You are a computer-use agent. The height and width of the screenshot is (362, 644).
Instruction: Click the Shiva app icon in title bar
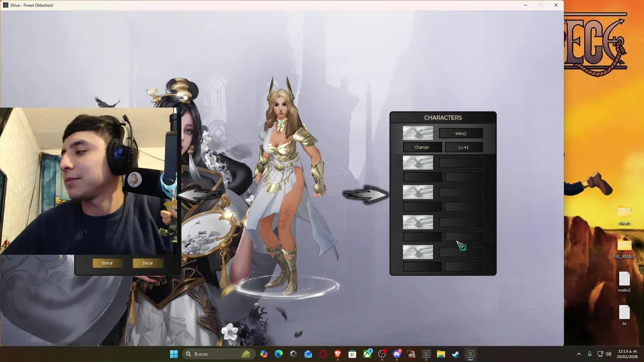pos(6,5)
